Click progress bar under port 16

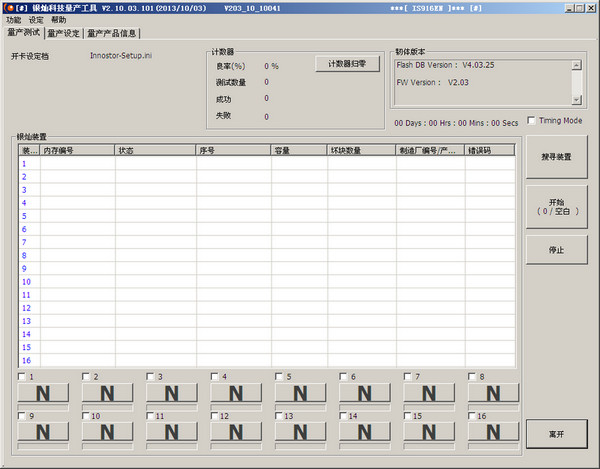493,446
